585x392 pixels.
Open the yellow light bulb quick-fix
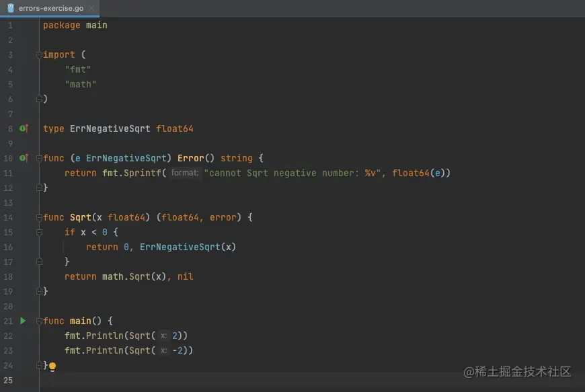pos(52,366)
